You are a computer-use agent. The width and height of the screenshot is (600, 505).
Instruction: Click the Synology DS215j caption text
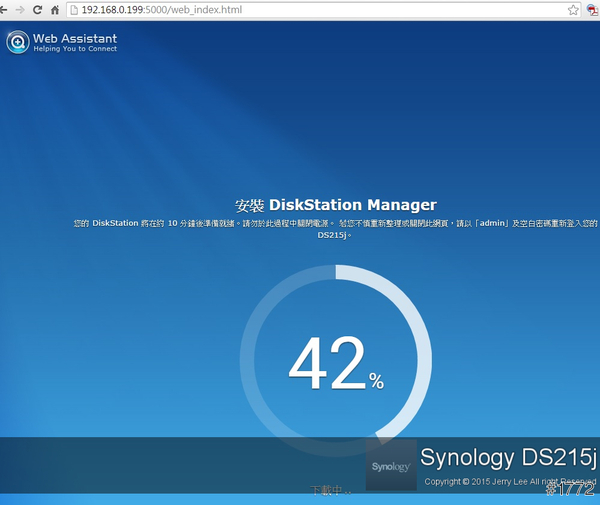pyautogui.click(x=508, y=458)
